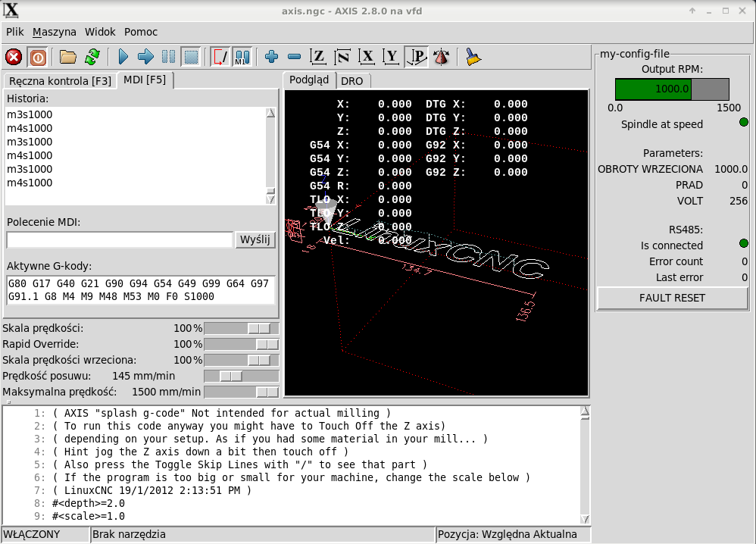Image resolution: width=756 pixels, height=544 pixels.
Task: Select the Podgląd preview tab
Action: [309, 80]
